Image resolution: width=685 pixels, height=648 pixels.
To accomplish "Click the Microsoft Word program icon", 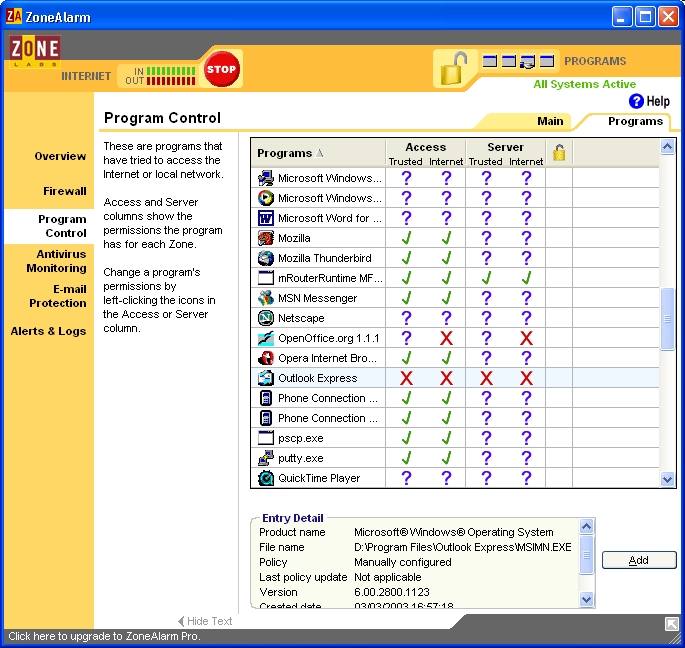I will click(266, 218).
